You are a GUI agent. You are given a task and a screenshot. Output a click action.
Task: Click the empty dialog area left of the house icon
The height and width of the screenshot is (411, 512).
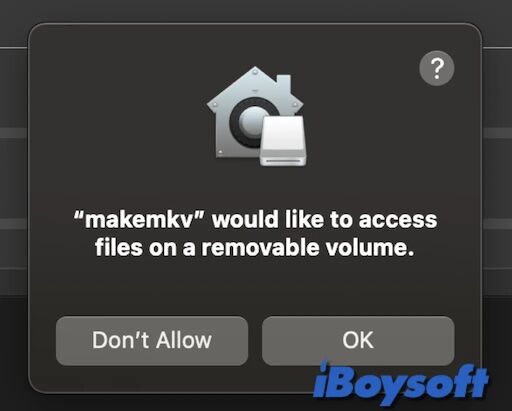(117, 117)
